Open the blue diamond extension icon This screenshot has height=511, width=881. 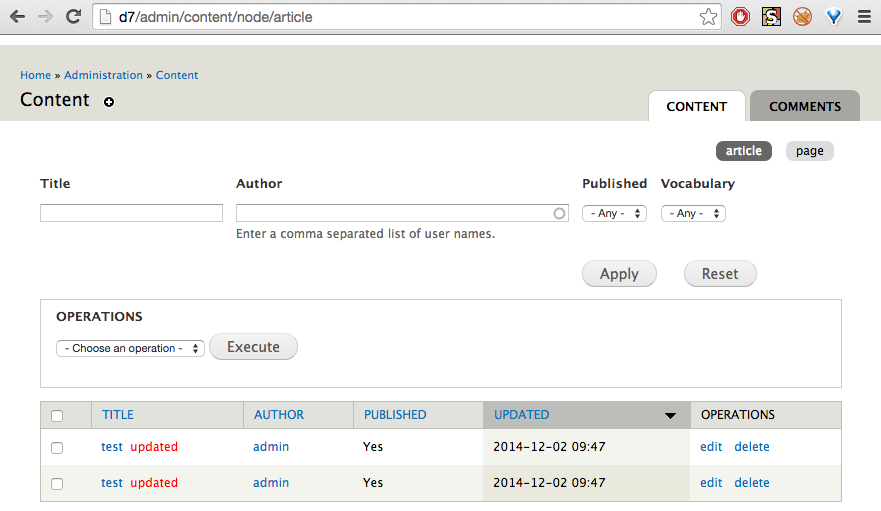[x=834, y=16]
